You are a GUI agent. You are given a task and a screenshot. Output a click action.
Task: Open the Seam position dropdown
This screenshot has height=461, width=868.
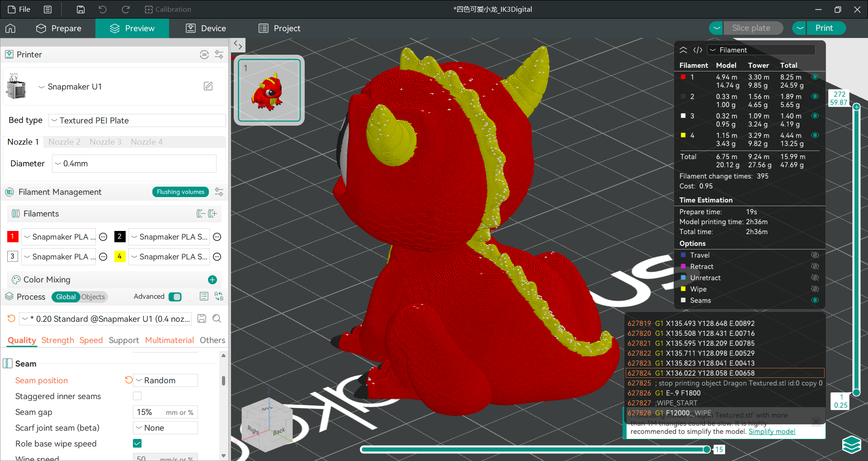pos(165,381)
